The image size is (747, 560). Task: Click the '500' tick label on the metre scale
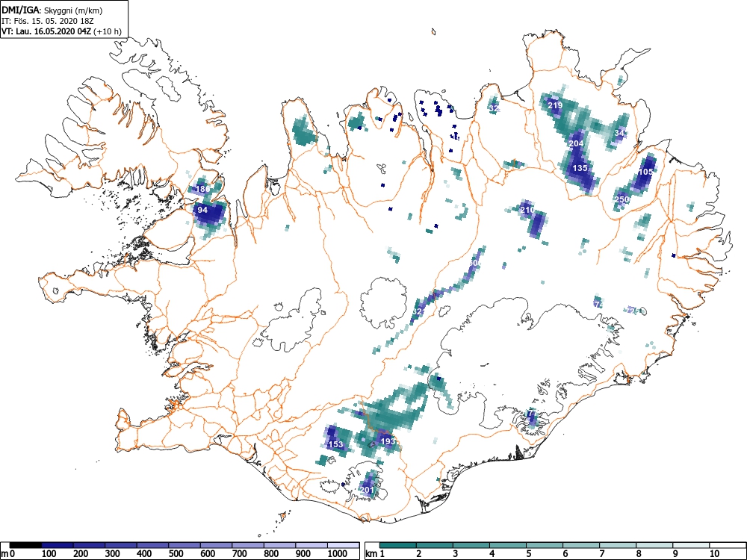click(x=176, y=554)
